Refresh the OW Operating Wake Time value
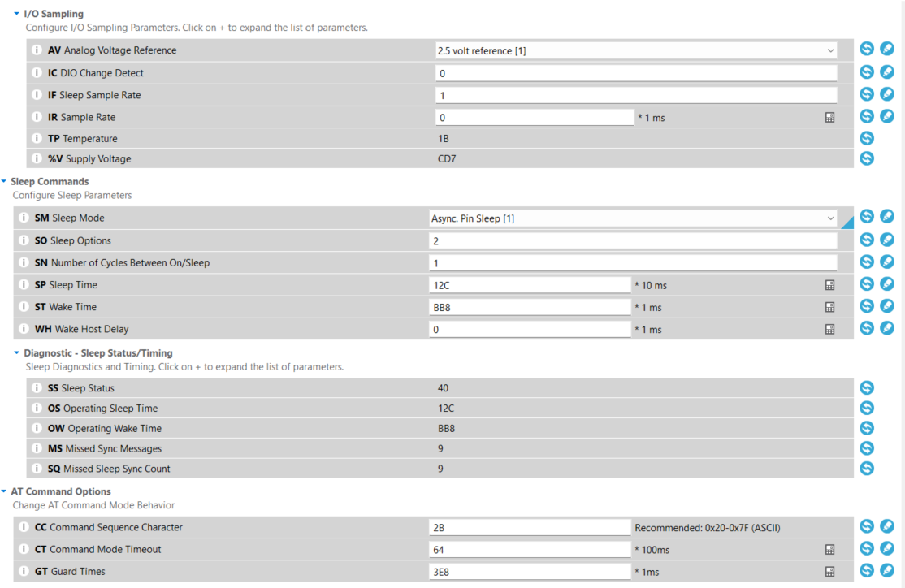Screen dimensions: 905x588 click(x=867, y=428)
